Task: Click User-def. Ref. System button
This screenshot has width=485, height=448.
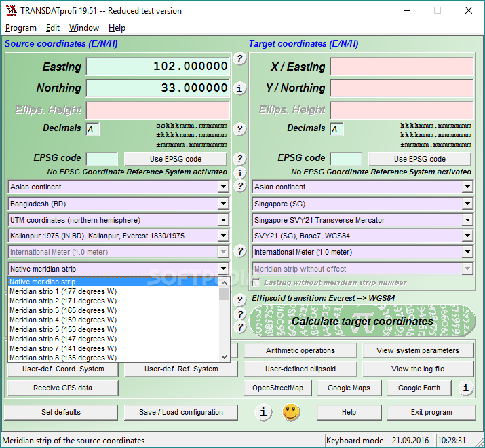Action: click(x=181, y=369)
